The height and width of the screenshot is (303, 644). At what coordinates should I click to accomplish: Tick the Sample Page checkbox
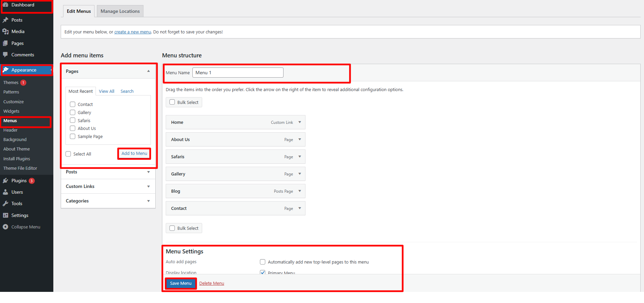pyautogui.click(x=73, y=136)
